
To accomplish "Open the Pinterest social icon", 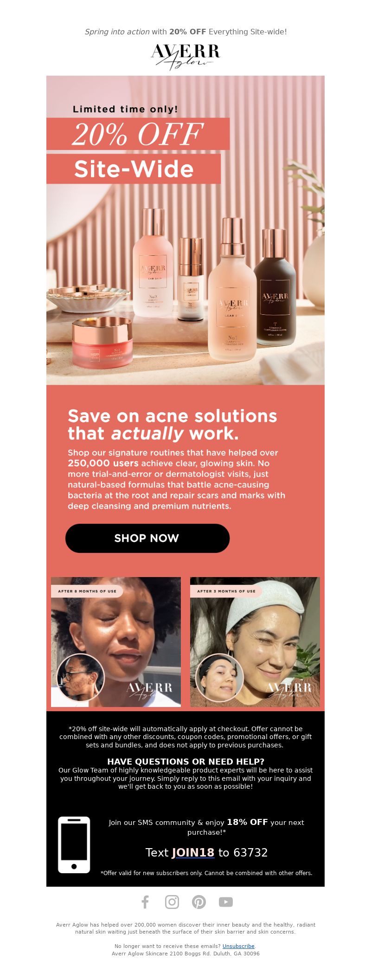I will click(199, 902).
